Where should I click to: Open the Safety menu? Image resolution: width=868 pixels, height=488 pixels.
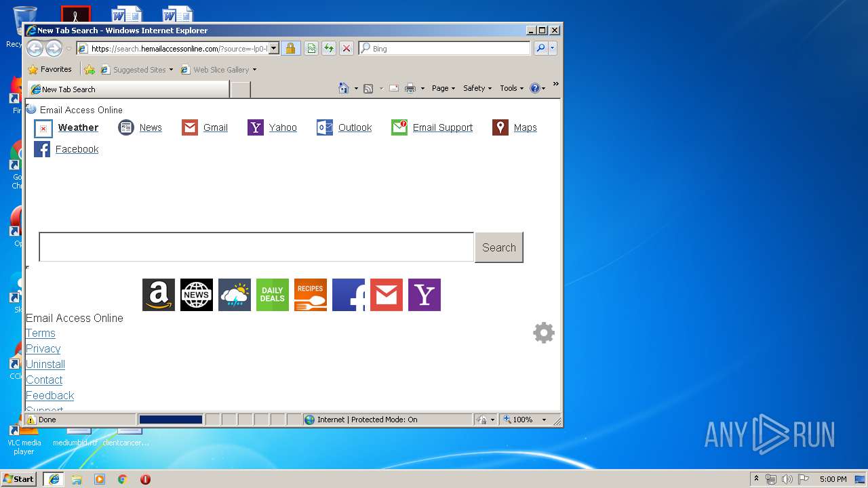tap(477, 88)
